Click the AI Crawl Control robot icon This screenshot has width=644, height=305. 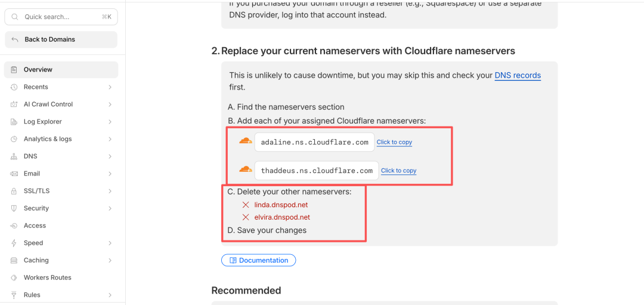(x=14, y=104)
